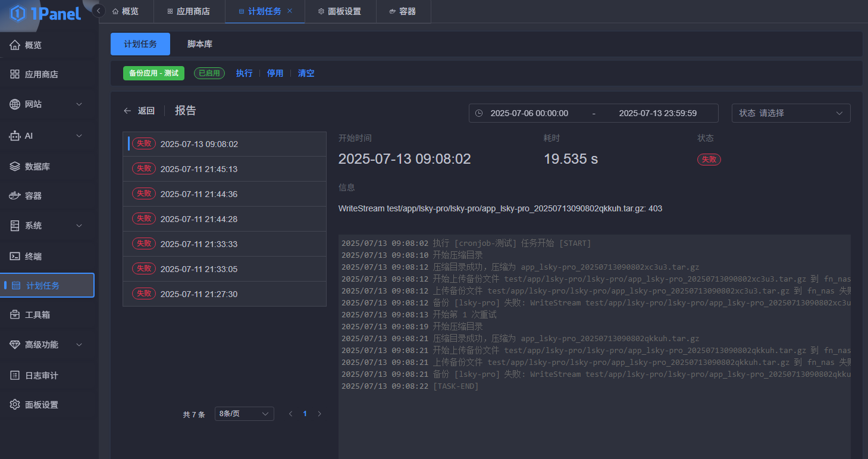The width and height of the screenshot is (868, 459).
Task: Select record 2025-07-11 21:45:13
Action: [x=224, y=169]
